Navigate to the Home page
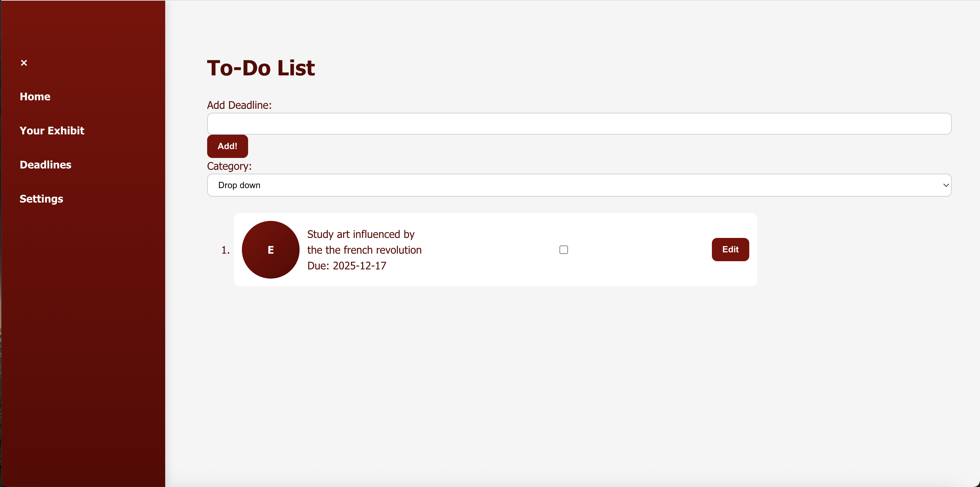This screenshot has height=487, width=980. click(x=35, y=97)
